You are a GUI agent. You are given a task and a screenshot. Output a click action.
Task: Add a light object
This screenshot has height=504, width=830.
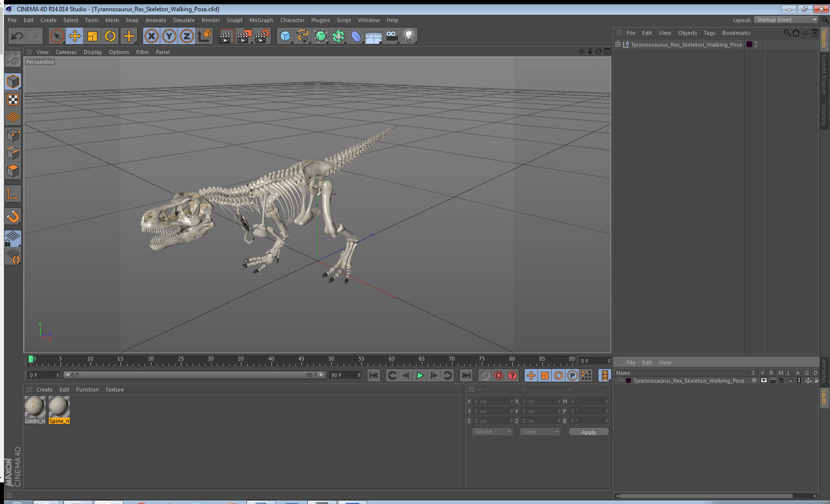click(x=409, y=36)
